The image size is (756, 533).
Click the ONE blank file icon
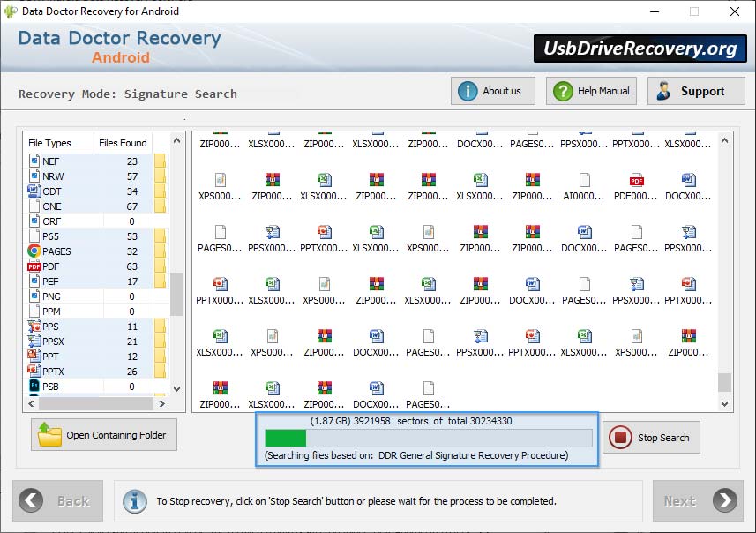(34, 206)
